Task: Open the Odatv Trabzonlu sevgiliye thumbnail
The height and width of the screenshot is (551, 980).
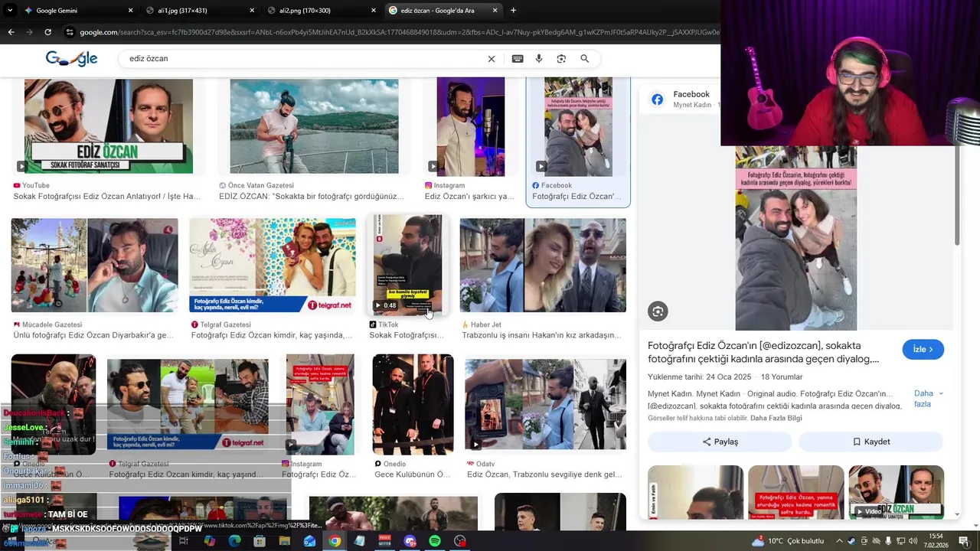Action: click(545, 405)
